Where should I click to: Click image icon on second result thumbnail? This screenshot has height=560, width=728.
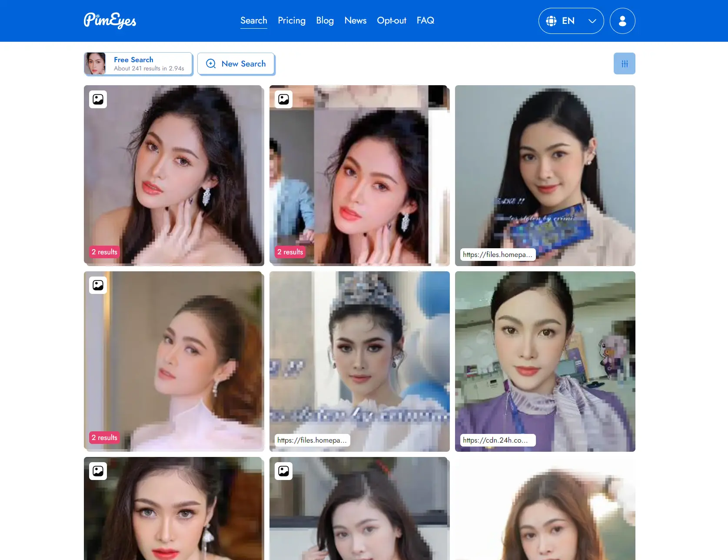tap(284, 99)
